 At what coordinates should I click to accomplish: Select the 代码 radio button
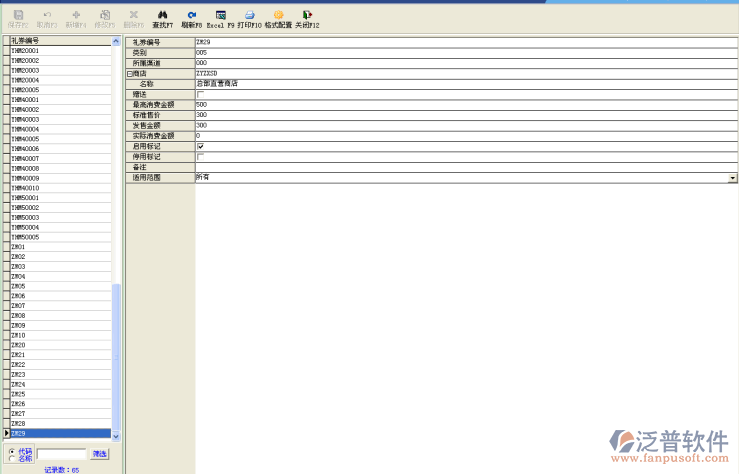[11, 451]
